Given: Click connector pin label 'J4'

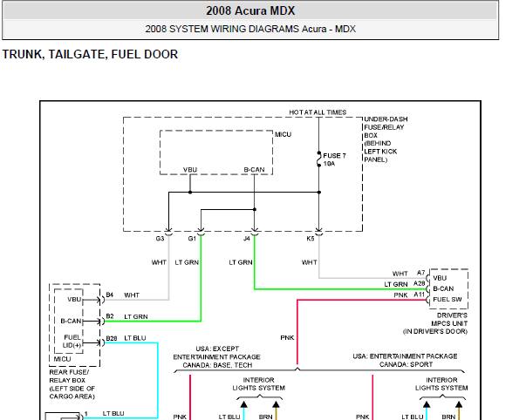Looking at the screenshot, I should pos(247,239).
